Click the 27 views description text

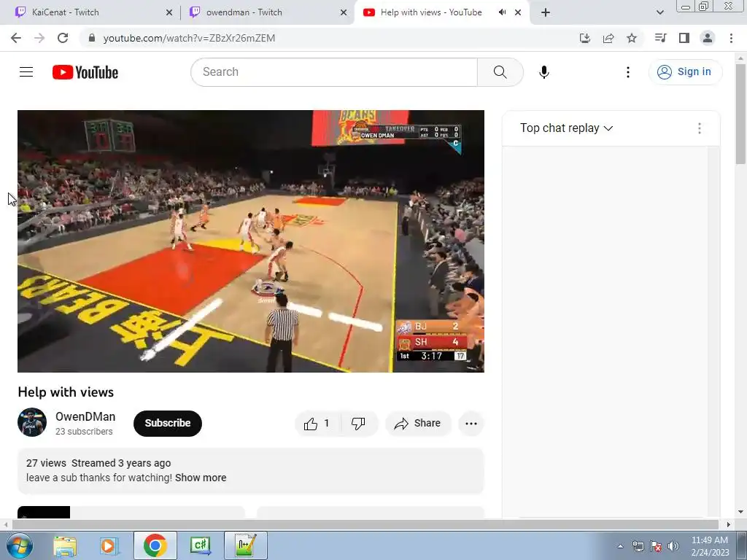point(46,463)
